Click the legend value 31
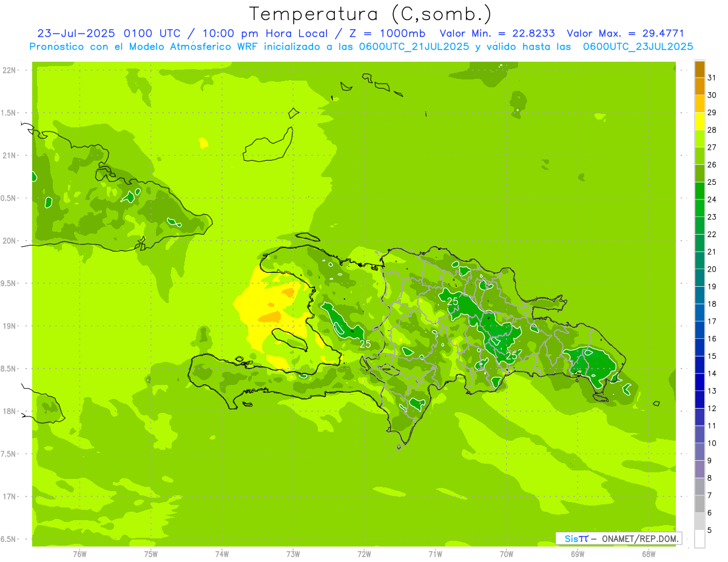Viewport: 728px width, 562px height. tap(712, 78)
